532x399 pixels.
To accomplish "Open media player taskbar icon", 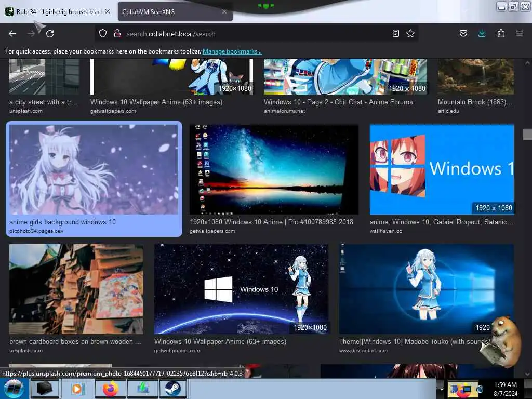I will pyautogui.click(x=77, y=389).
